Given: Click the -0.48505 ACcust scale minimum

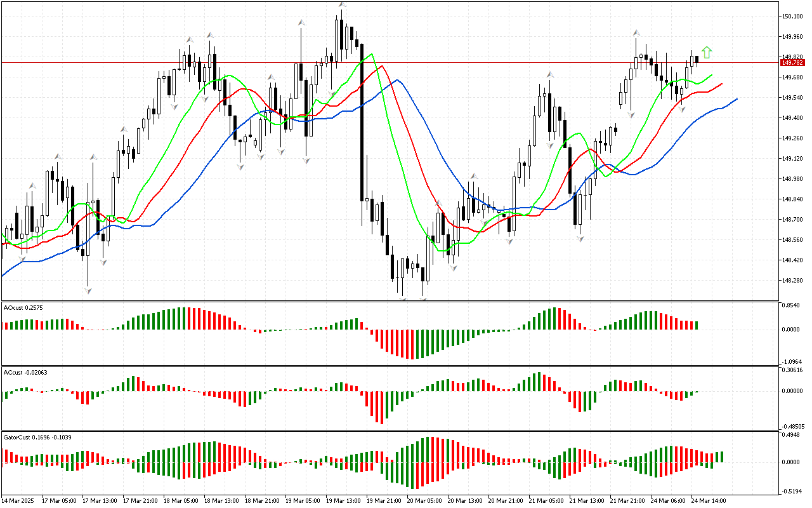Looking at the screenshot, I should click(x=794, y=426).
